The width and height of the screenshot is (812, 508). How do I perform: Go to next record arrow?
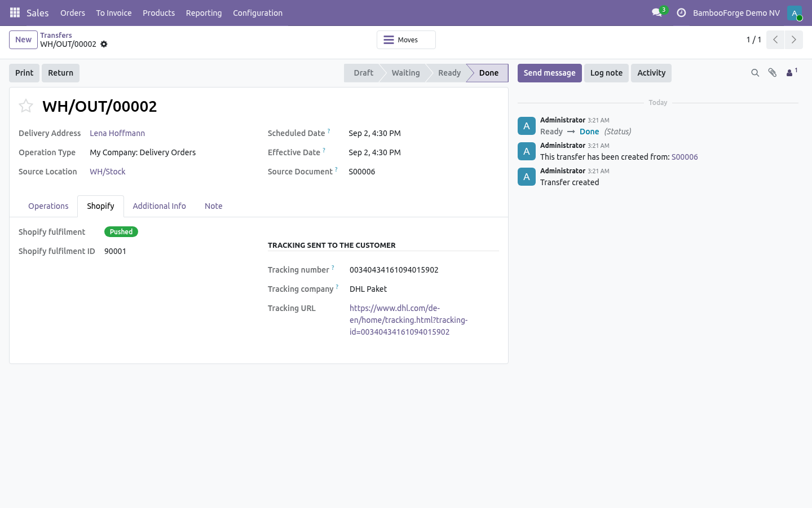tap(793, 40)
